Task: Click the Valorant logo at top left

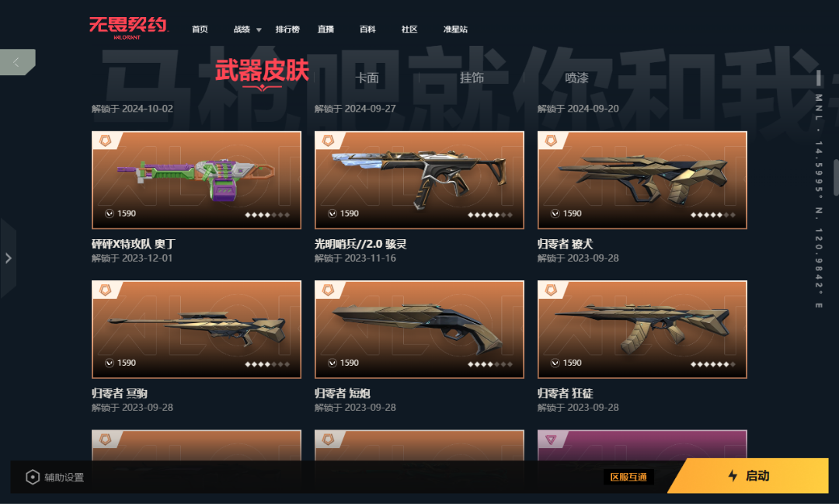Action: pyautogui.click(x=128, y=28)
